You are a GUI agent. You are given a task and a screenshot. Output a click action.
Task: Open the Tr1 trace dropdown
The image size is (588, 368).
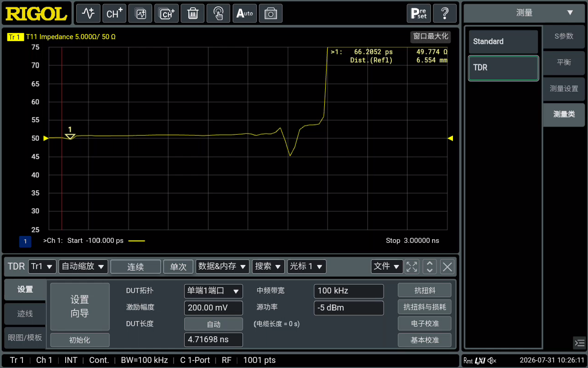click(42, 266)
